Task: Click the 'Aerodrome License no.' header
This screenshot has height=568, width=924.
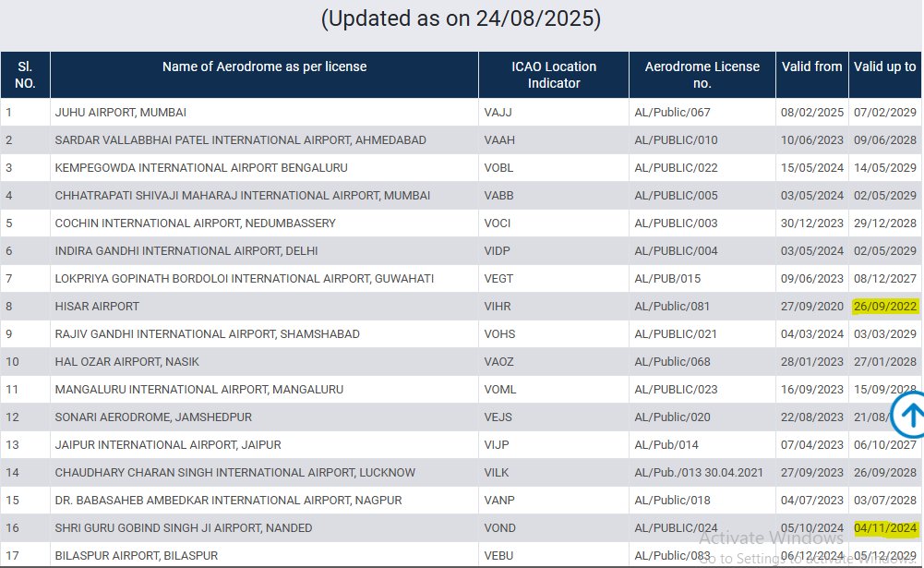Action: 702,75
